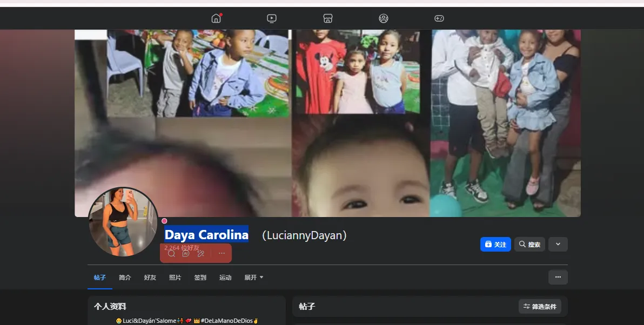Open the cover photo collage
Viewport: 644px width, 325px height.
tap(327, 123)
